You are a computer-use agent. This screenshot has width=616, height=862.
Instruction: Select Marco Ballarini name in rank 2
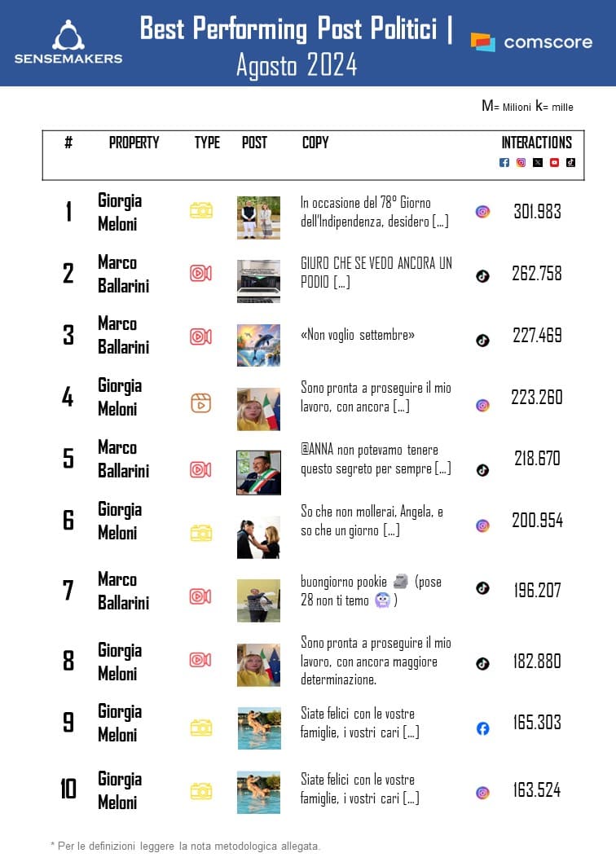(x=123, y=274)
